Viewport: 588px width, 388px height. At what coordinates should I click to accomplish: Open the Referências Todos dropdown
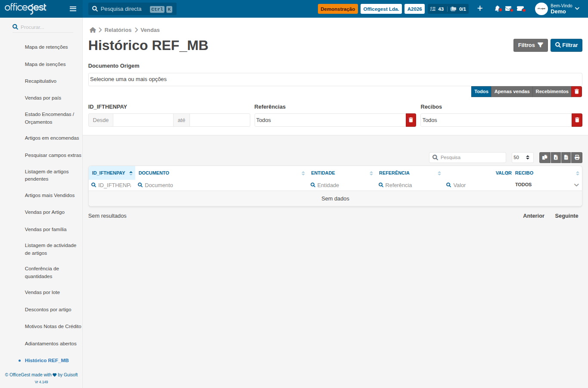click(330, 120)
